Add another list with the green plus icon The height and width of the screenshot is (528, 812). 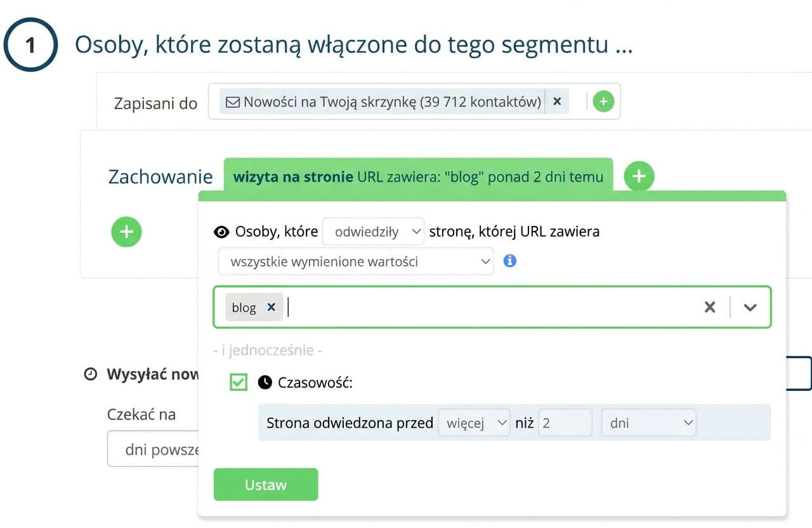603,101
